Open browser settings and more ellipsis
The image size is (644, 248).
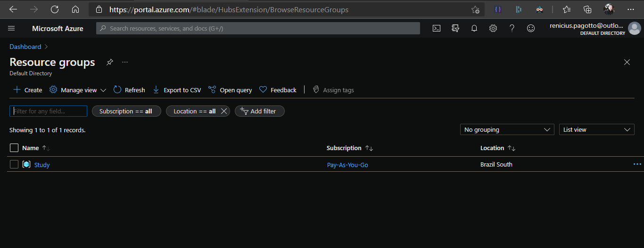[x=631, y=9]
